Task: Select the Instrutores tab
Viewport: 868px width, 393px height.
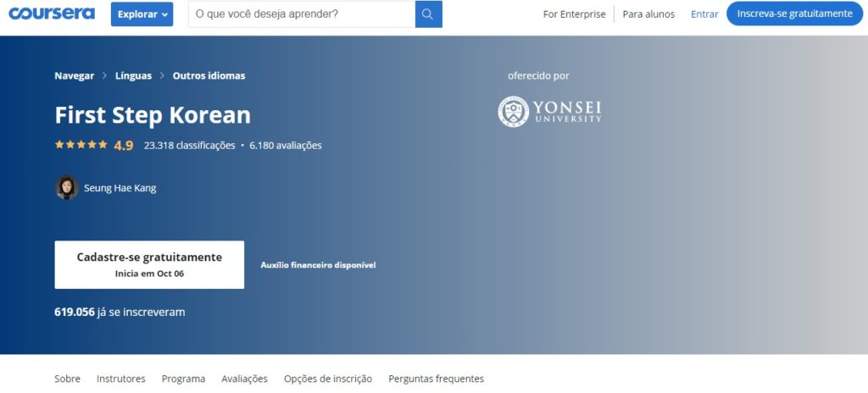Action: pyautogui.click(x=120, y=379)
